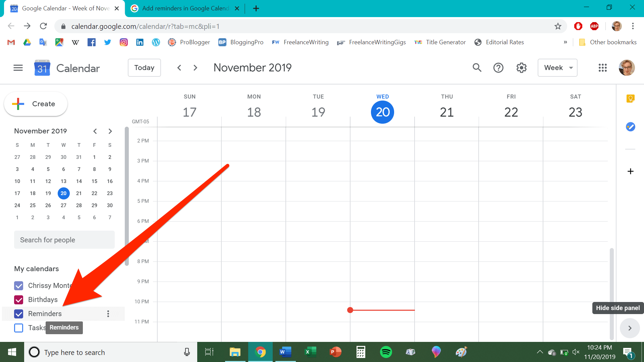This screenshot has height=362, width=644.
Task: Toggle the main menu hamburger icon
Action: 18,68
